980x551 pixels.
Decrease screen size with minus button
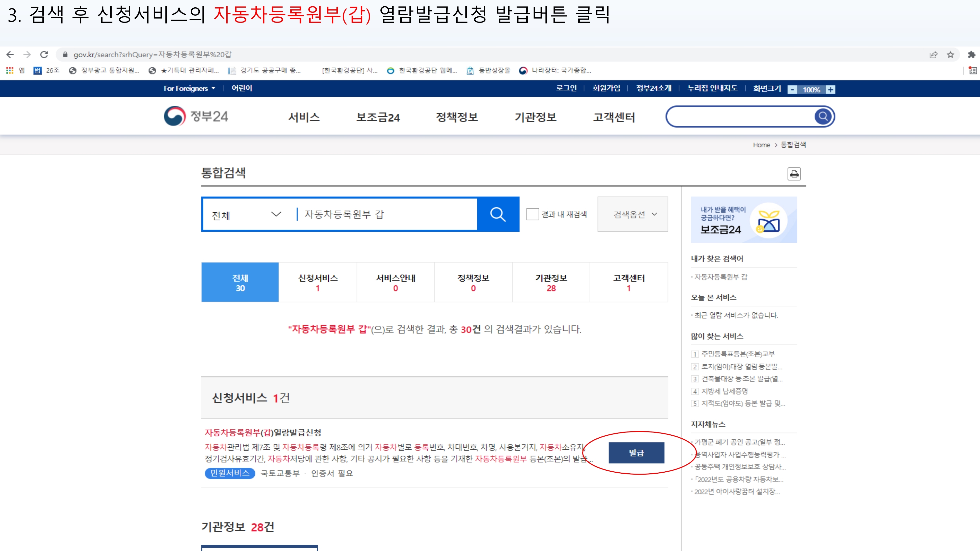point(792,90)
